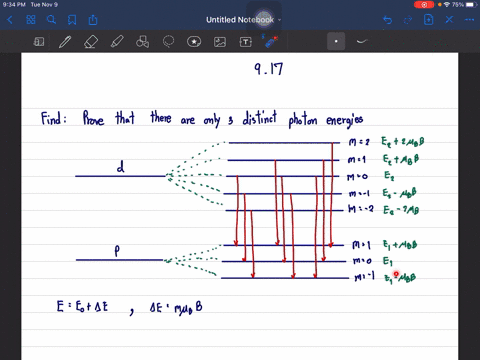The image size is (480, 360).
Task: Undo the last stroke
Action: 388,20
